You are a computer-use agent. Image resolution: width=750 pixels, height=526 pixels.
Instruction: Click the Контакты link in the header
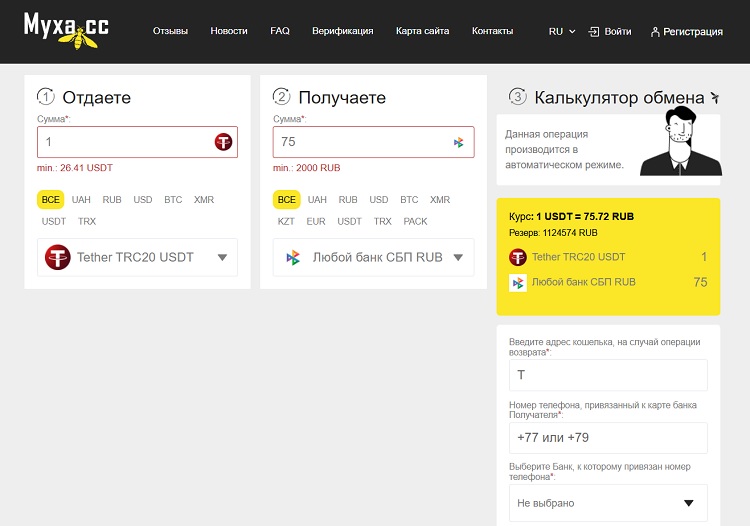[x=492, y=31]
